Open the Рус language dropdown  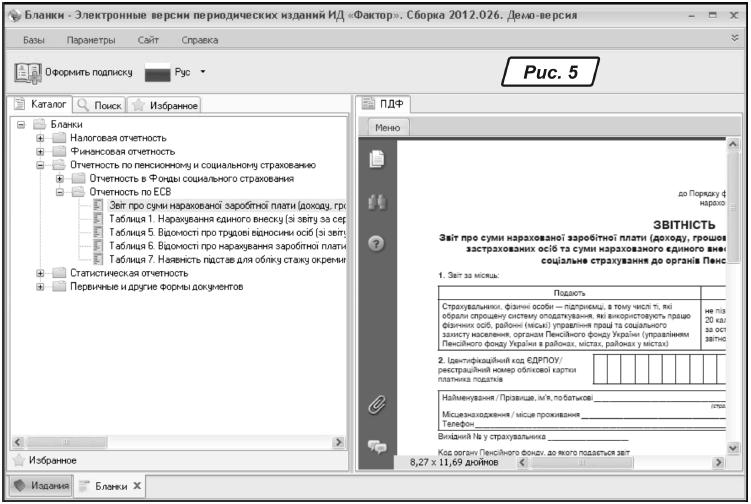tap(202, 72)
